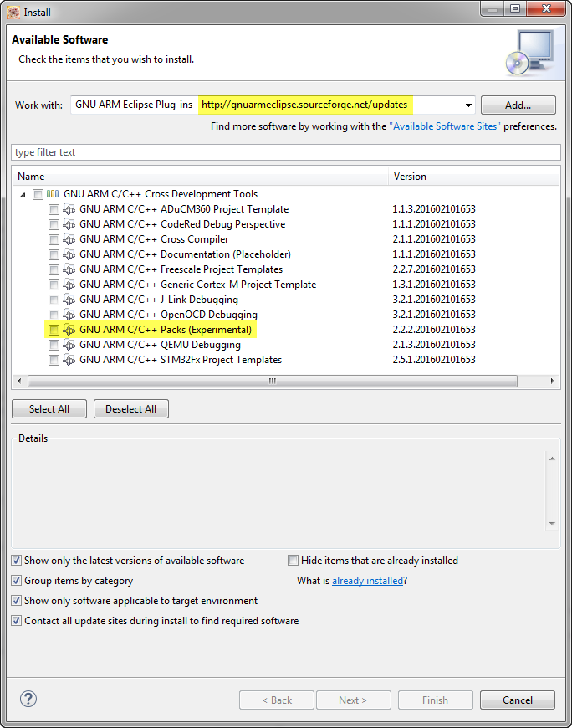This screenshot has width=572, height=728.
Task: Click the OpenOCD Debugging feature icon
Action: click(69, 315)
